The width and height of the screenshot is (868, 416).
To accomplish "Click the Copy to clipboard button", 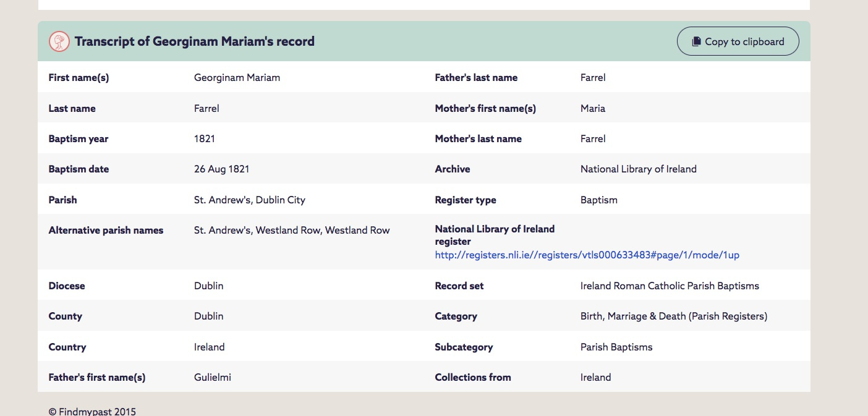I will 738,41.
